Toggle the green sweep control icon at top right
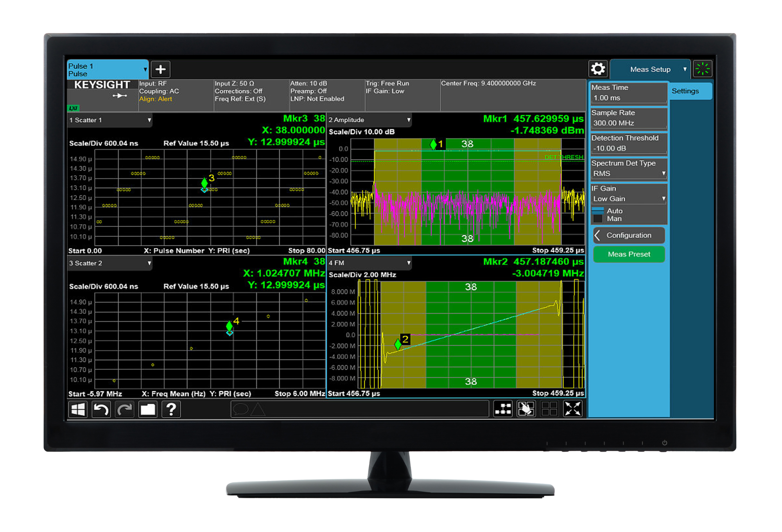 [702, 69]
